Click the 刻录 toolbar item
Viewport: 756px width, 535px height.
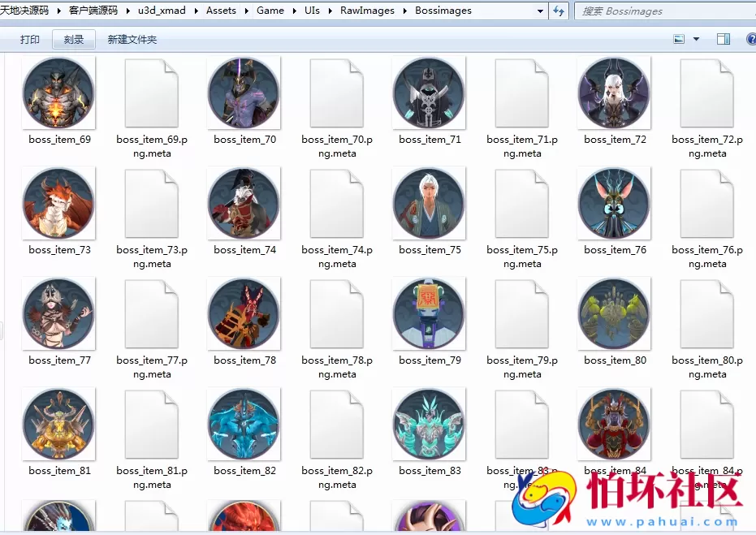tap(73, 38)
